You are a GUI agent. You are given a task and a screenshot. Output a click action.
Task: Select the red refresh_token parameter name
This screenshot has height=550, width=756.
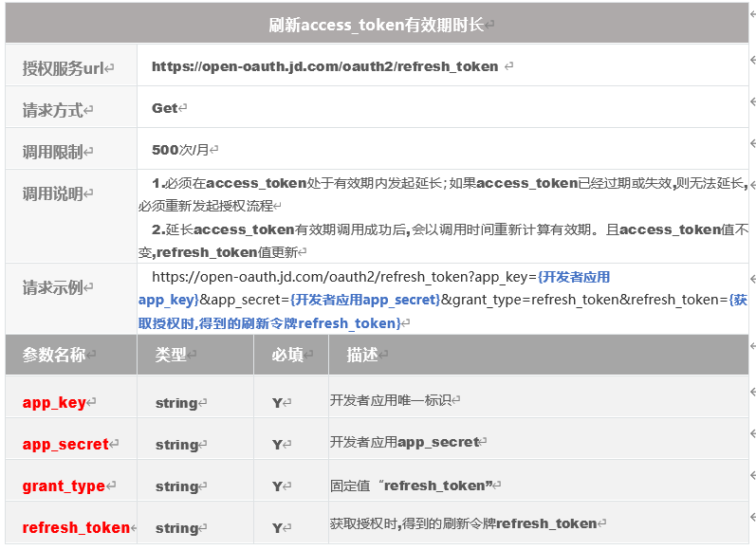click(76, 527)
